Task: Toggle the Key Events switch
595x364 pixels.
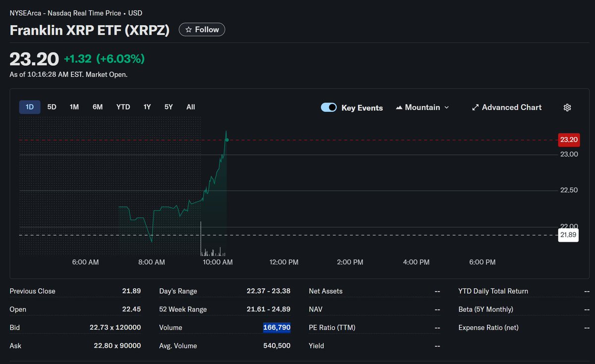Action: click(329, 107)
